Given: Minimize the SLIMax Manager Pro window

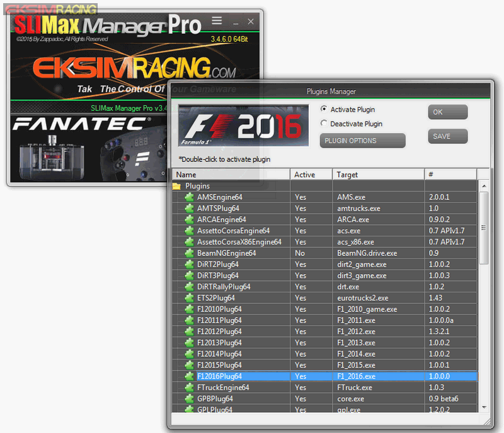Looking at the screenshot, I should click(236, 22).
